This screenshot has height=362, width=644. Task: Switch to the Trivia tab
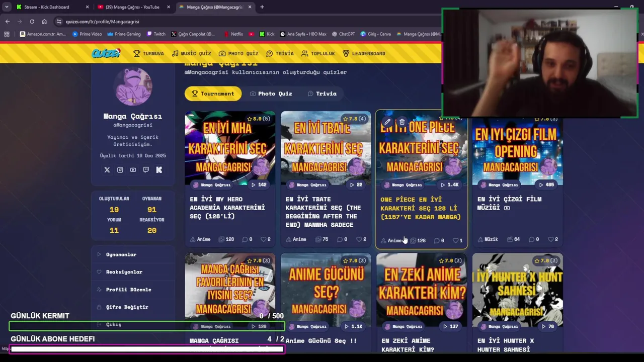(322, 94)
